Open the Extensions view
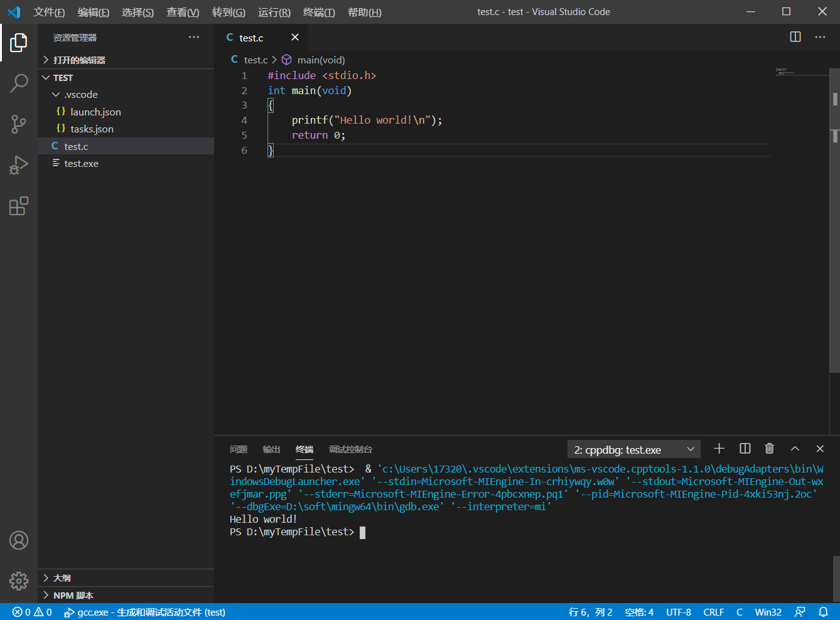This screenshot has height=620, width=840. pos(19,206)
